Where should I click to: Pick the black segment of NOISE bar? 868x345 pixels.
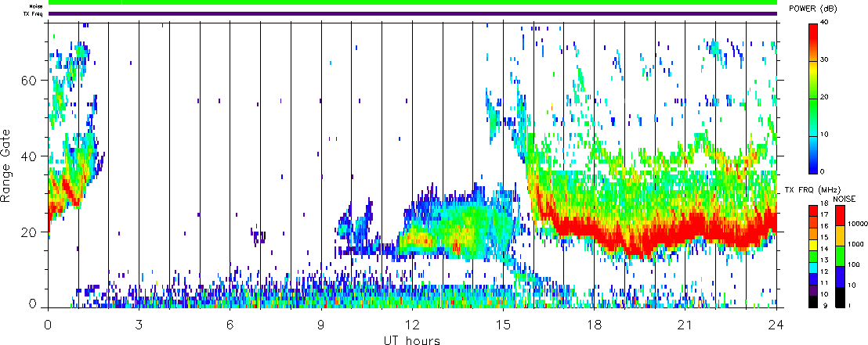[x=841, y=297]
